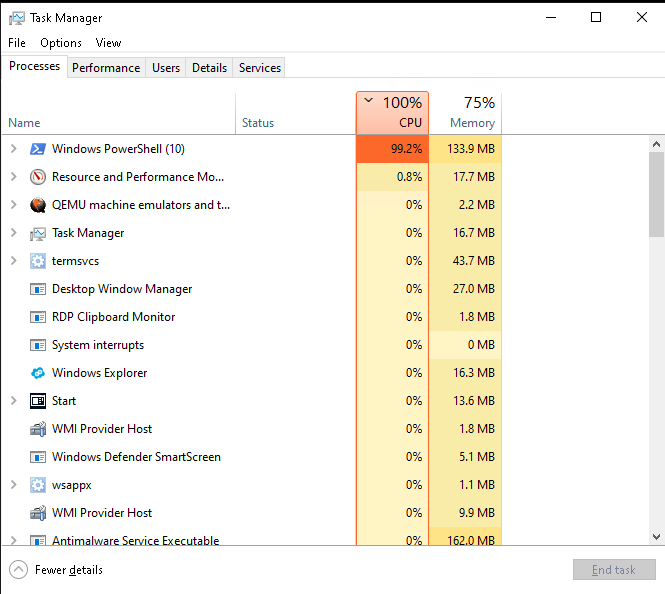Viewport: 665px width, 594px height.
Task: Click the QEMU machine emulators icon
Action: (x=38, y=205)
